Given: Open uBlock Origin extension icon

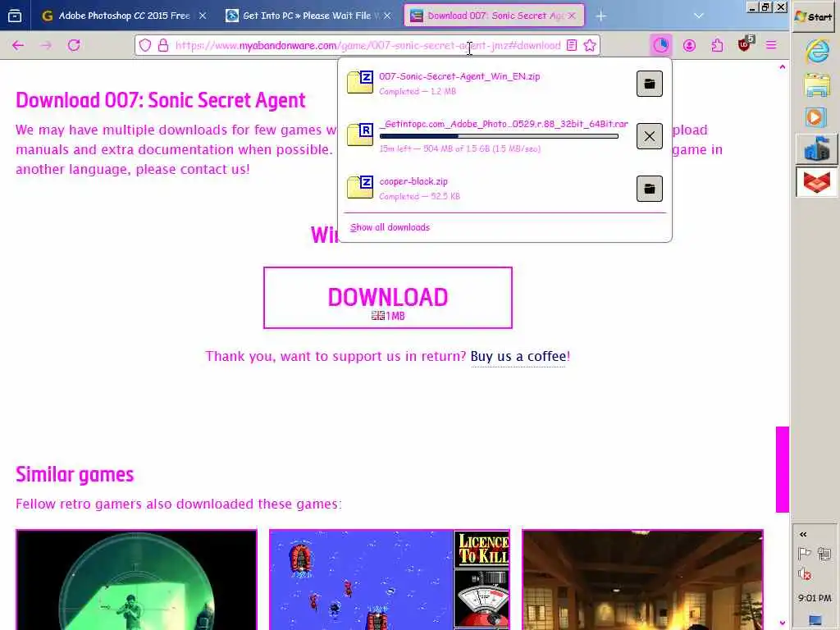Looking at the screenshot, I should tap(745, 44).
